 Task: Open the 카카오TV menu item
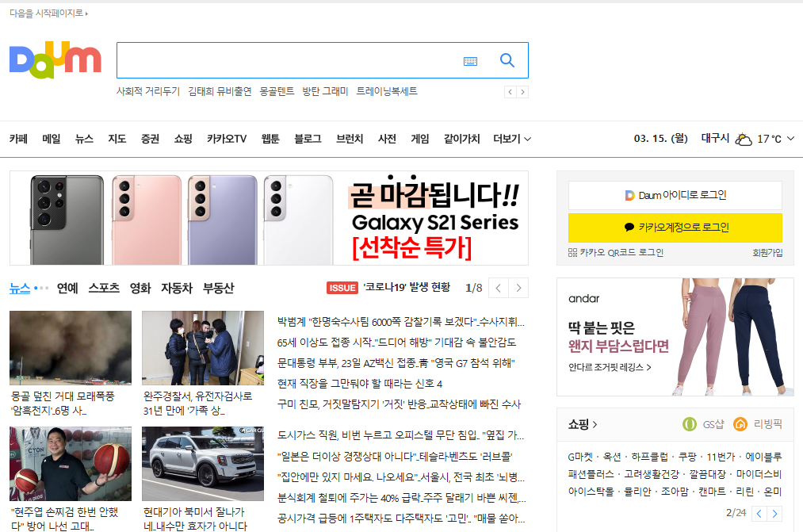(x=227, y=139)
